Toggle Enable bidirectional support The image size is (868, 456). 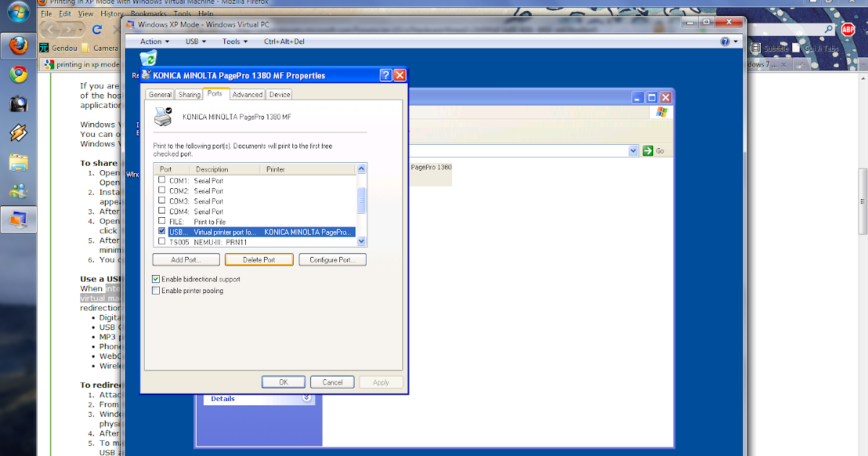156,279
